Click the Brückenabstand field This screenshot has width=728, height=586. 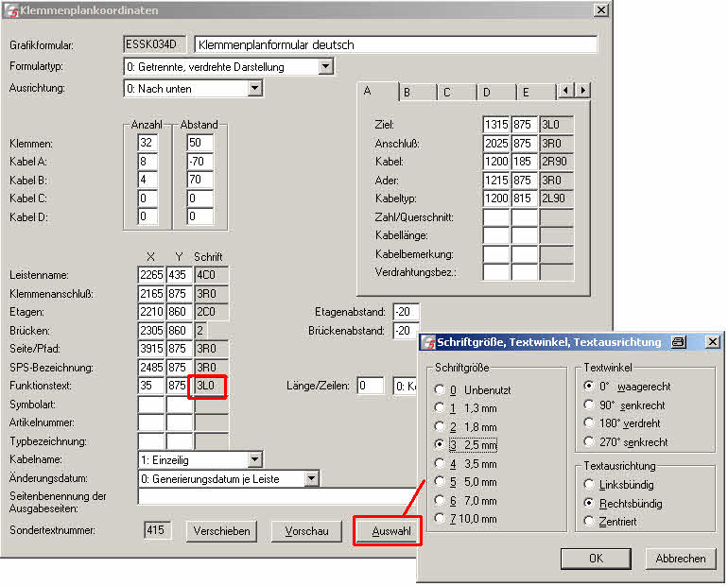pos(406,331)
